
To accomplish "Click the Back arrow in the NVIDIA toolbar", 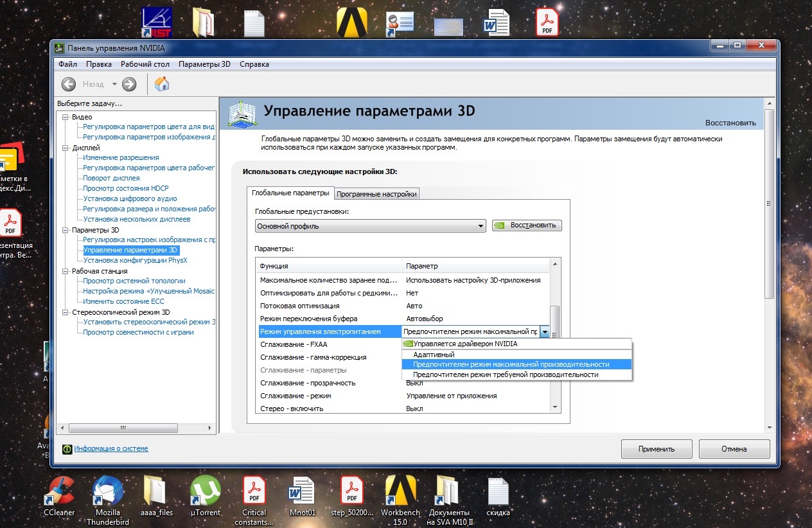I will [69, 84].
